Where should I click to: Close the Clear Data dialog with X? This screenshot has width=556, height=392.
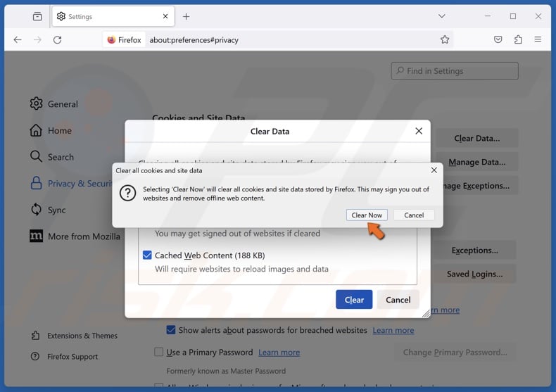pyautogui.click(x=419, y=131)
